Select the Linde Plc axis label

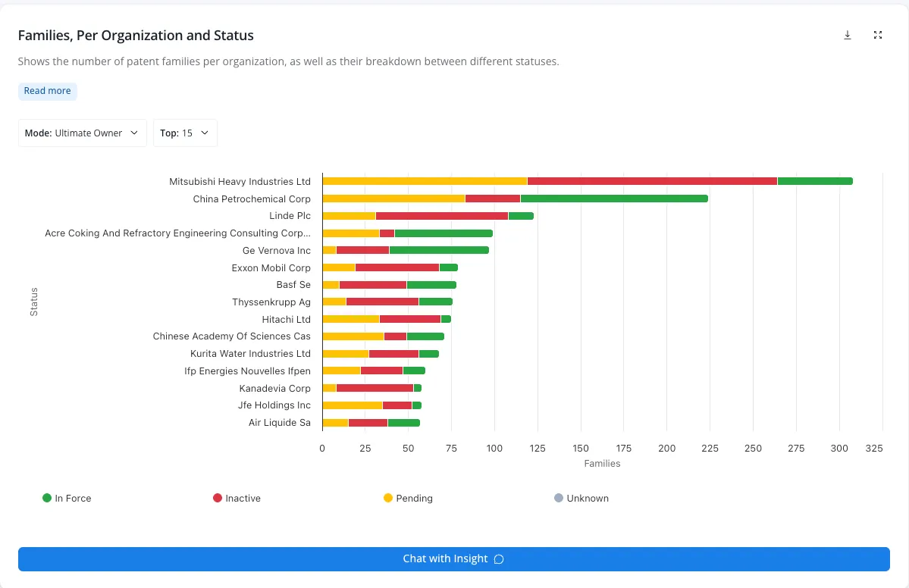click(290, 215)
